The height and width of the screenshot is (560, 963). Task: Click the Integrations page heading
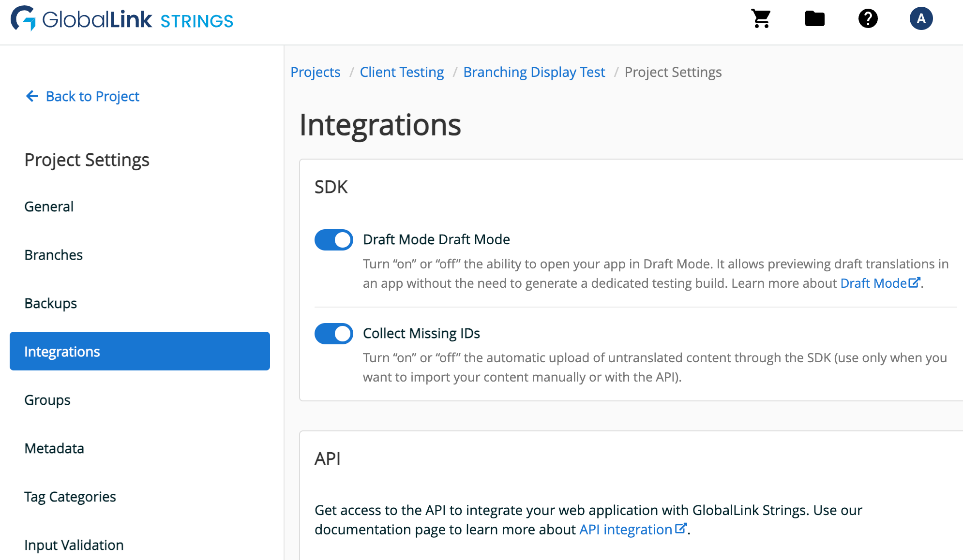[x=380, y=125]
